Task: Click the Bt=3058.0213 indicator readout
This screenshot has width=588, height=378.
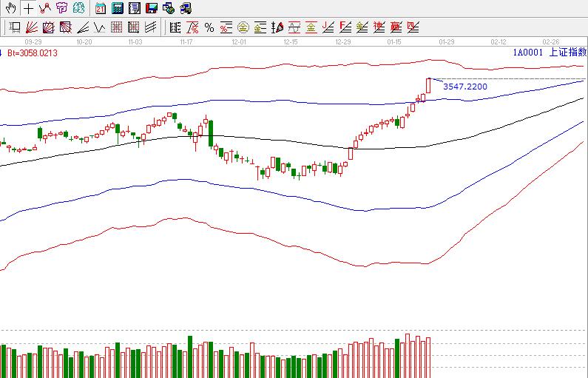Action: (x=33, y=53)
